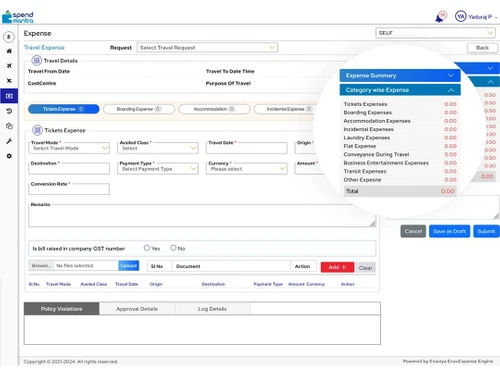The image size is (500, 375).
Task: Open the Travel Mode dropdown
Action: [69, 148]
